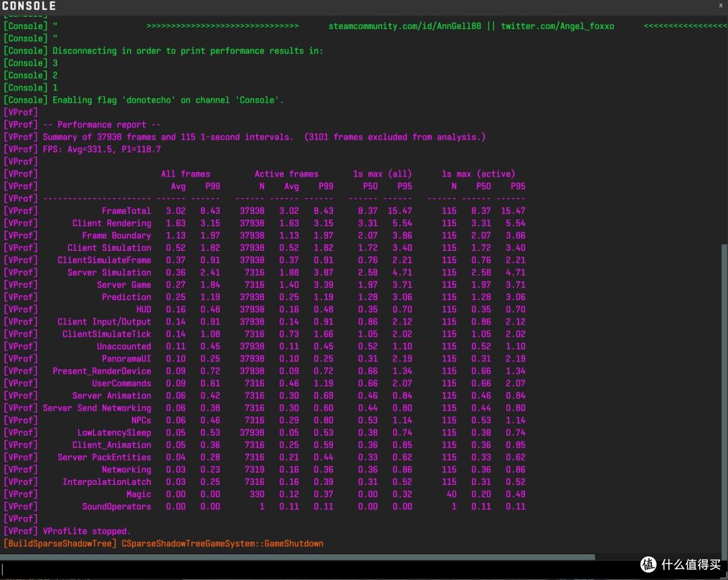Close the console with the x button
Screen dimensions: 728x580
point(720,5)
